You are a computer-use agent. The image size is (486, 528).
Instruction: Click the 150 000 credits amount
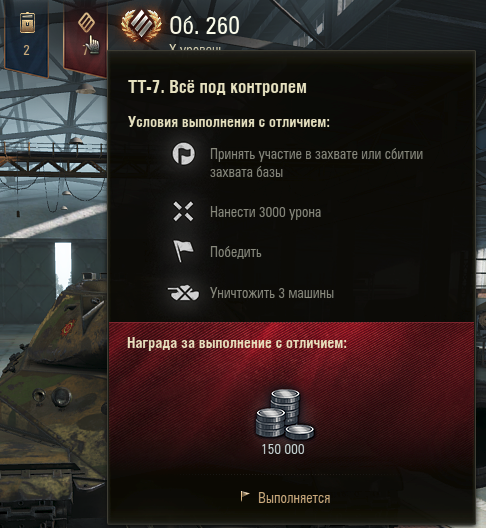pyautogui.click(x=283, y=449)
